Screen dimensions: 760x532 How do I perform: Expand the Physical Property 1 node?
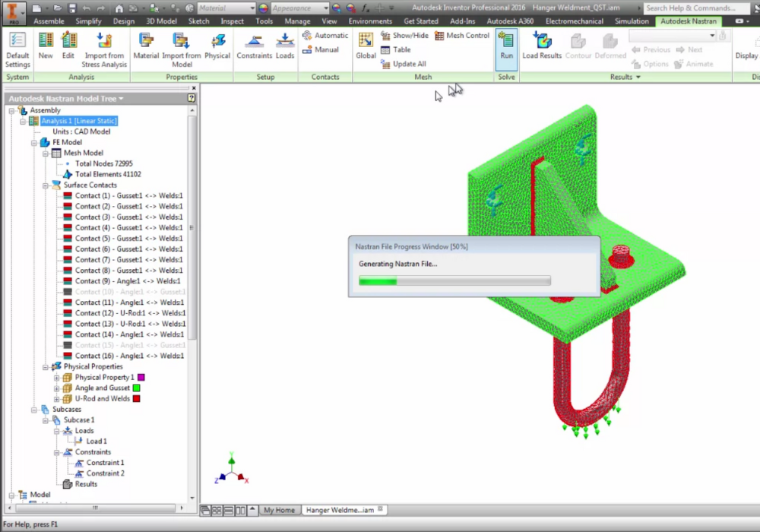pyautogui.click(x=55, y=378)
